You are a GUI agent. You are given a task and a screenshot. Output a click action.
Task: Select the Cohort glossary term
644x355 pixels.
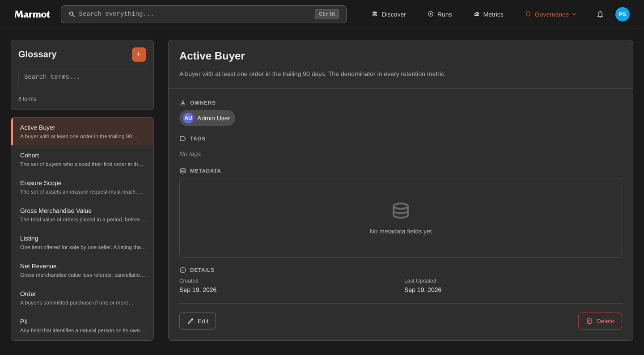point(82,159)
